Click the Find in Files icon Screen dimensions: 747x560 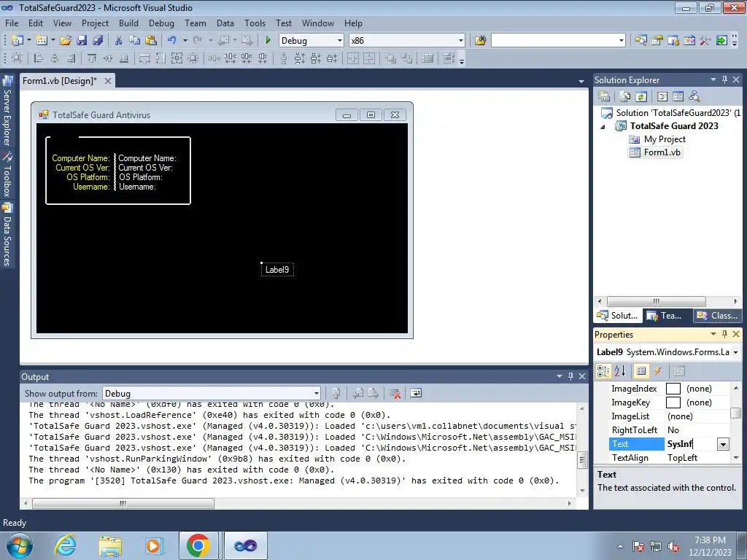pos(480,41)
